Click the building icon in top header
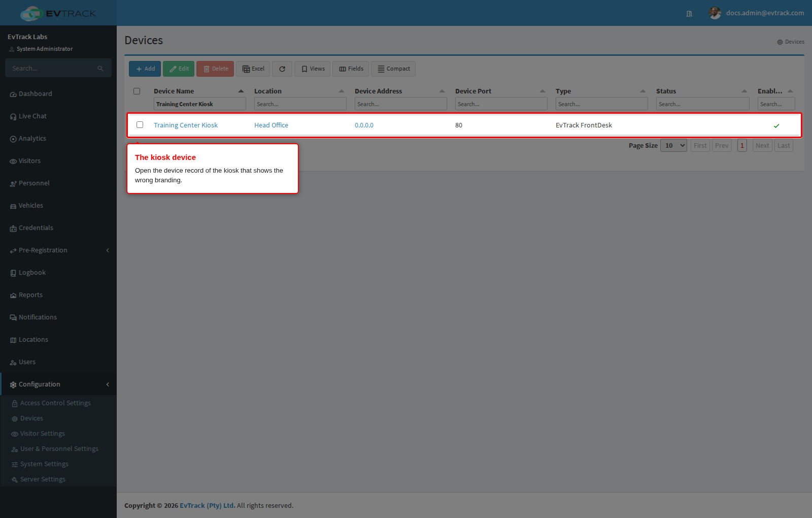This screenshot has width=812, height=518. [689, 14]
